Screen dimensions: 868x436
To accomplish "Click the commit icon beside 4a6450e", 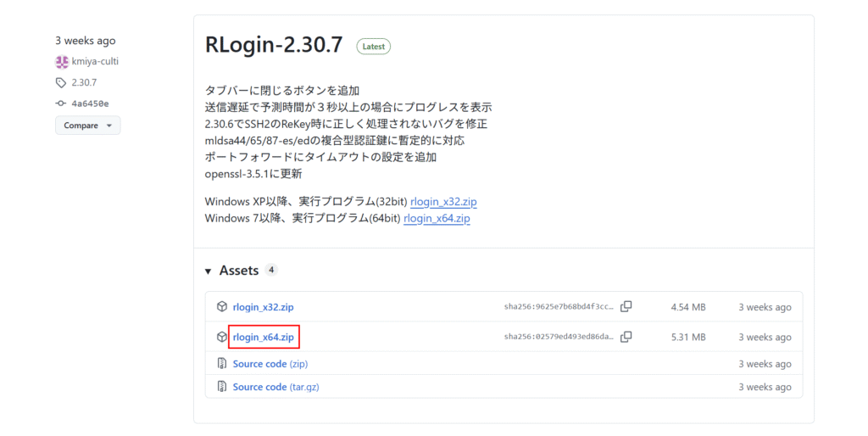I will [x=61, y=103].
